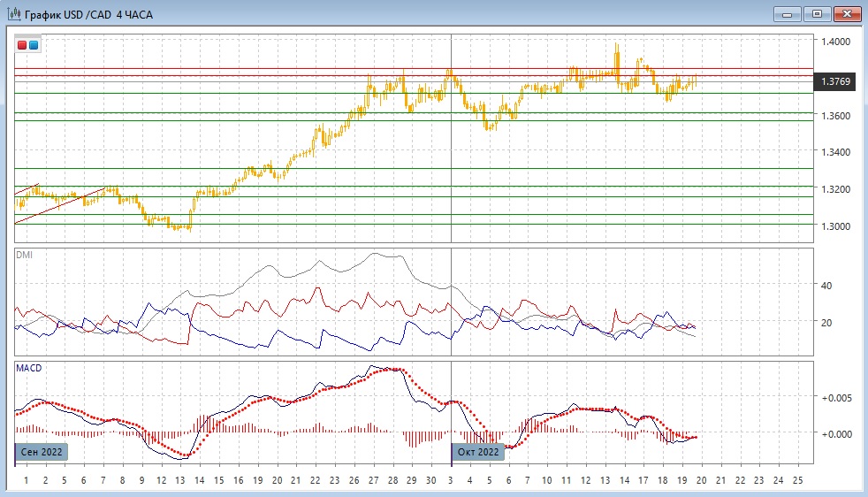Click the window title График USD/CAD 4 ЧАСА
The height and width of the screenshot is (497, 868).
88,15
